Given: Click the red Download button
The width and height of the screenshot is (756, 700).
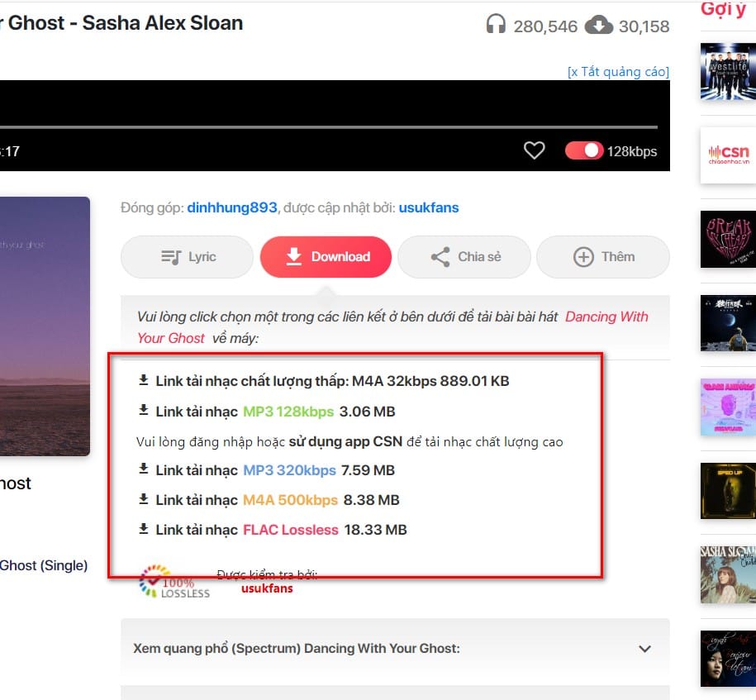Looking at the screenshot, I should click(326, 257).
